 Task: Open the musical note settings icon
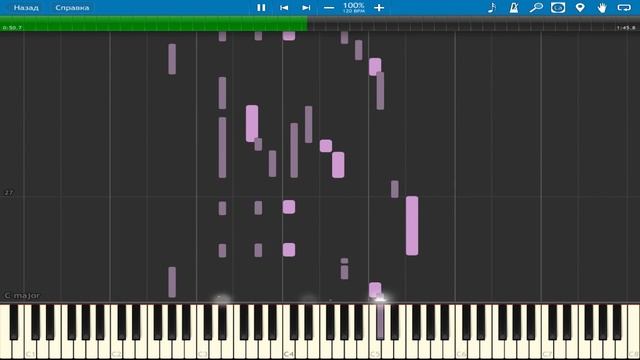point(492,8)
